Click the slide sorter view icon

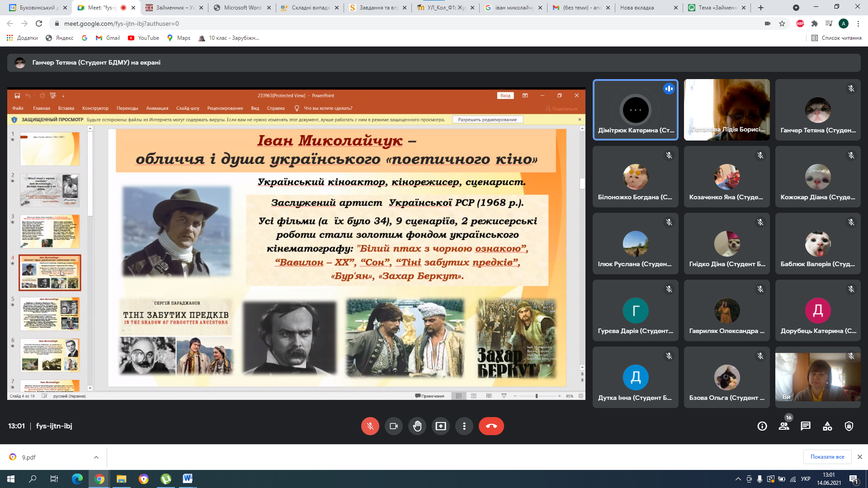[x=474, y=396]
